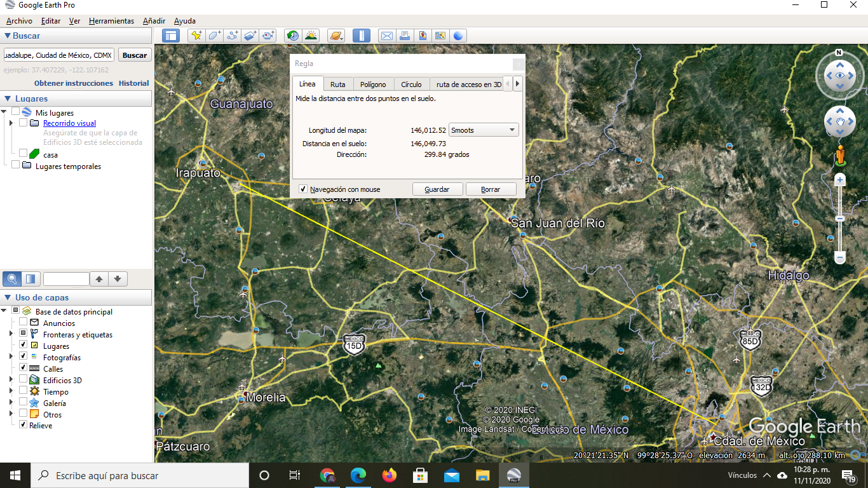
Task: Toggle the Anuncios layer checkbox
Action: [x=23, y=323]
